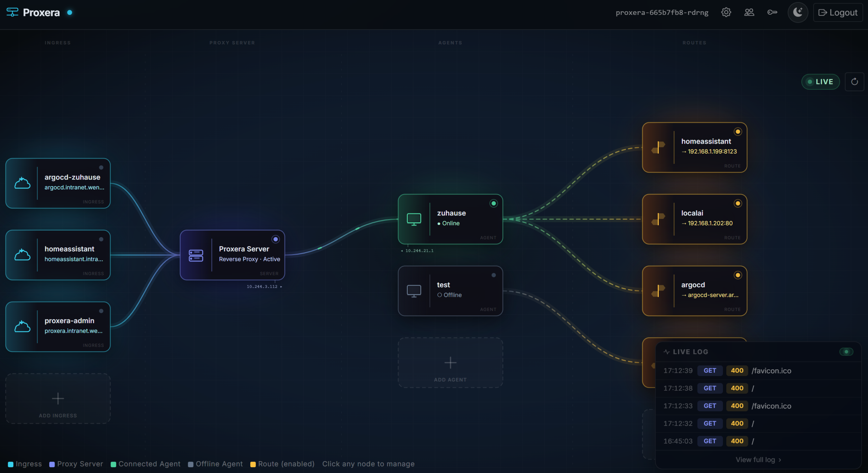The width and height of the screenshot is (868, 473).
Task: Open View full log link
Action: 758,460
